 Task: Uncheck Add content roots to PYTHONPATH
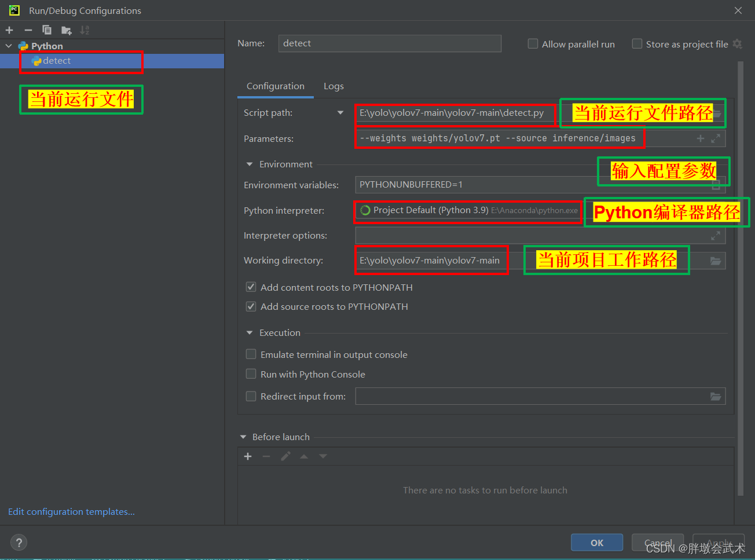tap(251, 287)
